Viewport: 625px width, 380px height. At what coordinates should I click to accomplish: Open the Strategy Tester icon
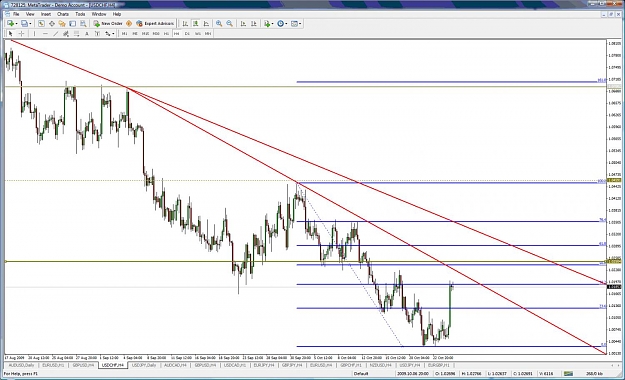click(x=83, y=24)
